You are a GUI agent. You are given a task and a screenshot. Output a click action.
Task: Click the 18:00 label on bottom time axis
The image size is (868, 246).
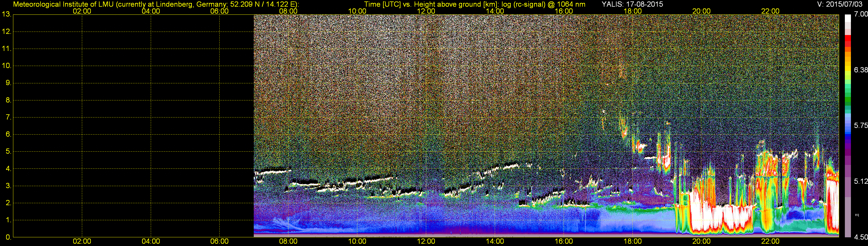[632, 241]
